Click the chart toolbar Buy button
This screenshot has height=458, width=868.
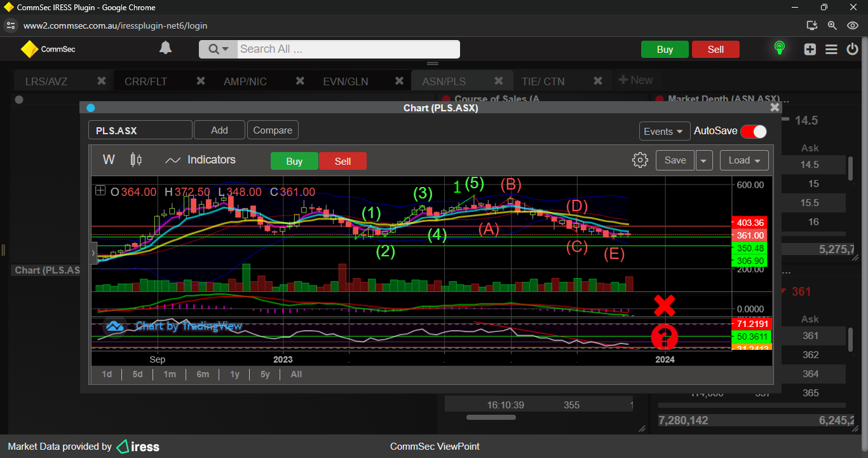tap(294, 161)
